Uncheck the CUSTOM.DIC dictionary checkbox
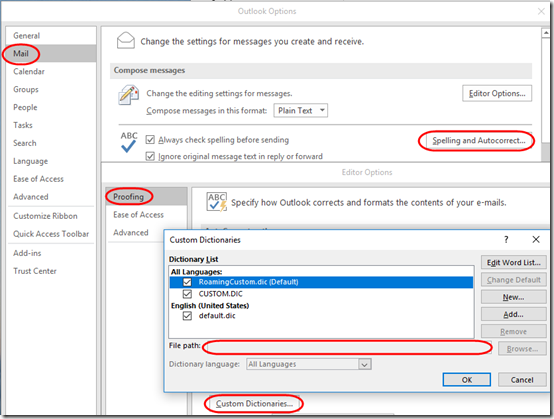This screenshot has height=419, width=554. (187, 294)
